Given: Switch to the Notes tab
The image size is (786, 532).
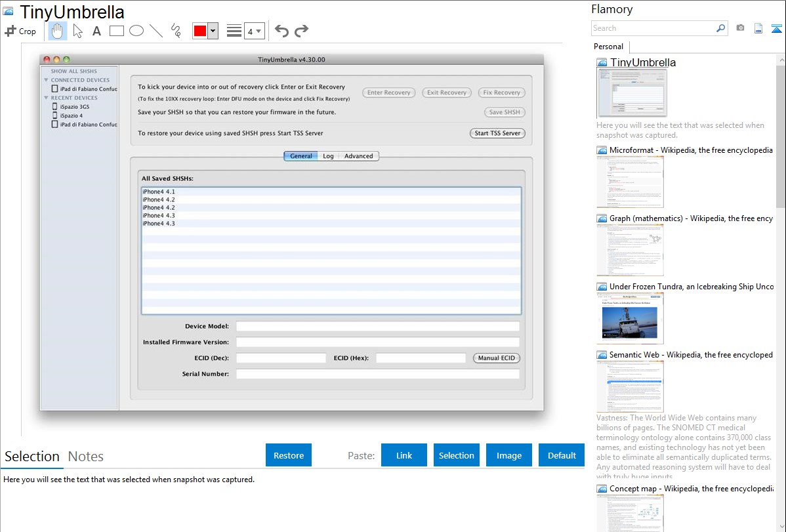Looking at the screenshot, I should (86, 457).
